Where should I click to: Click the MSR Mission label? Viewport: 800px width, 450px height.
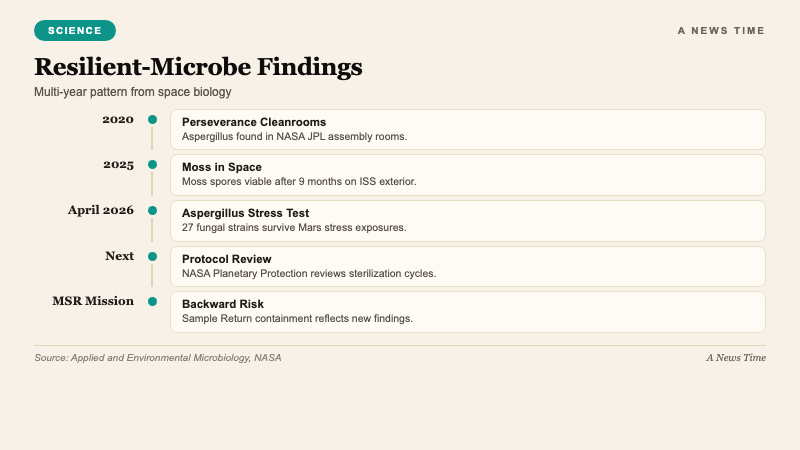pos(93,301)
